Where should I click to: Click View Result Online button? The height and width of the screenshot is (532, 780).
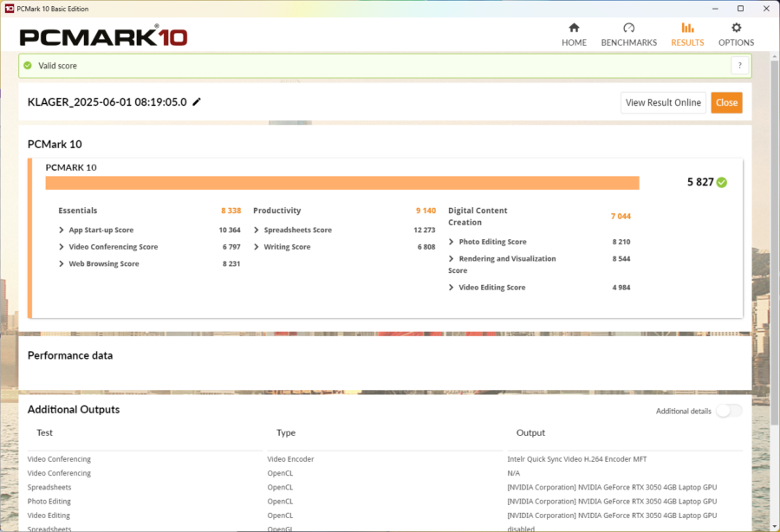[x=663, y=102]
